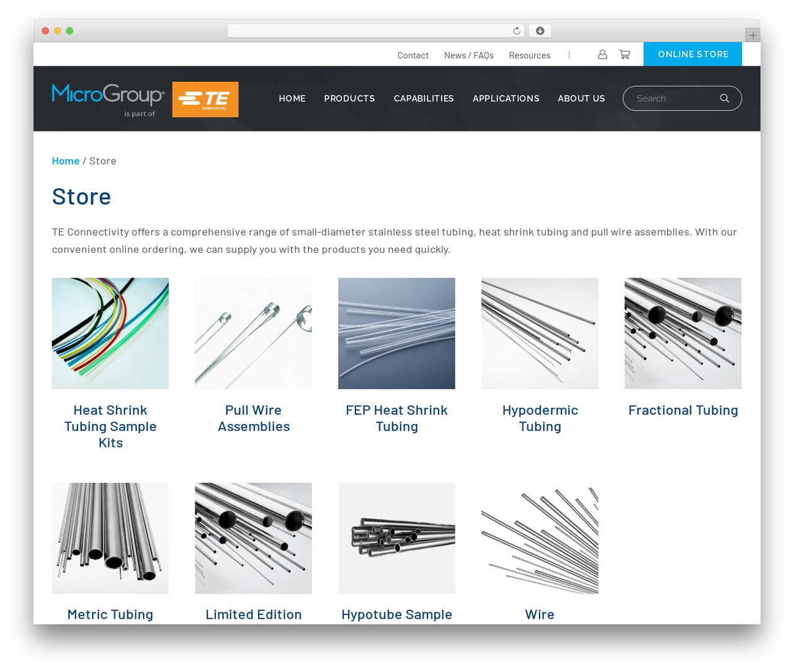
Task: Open the FEP Heat Shrink Tubing image
Action: click(x=397, y=334)
